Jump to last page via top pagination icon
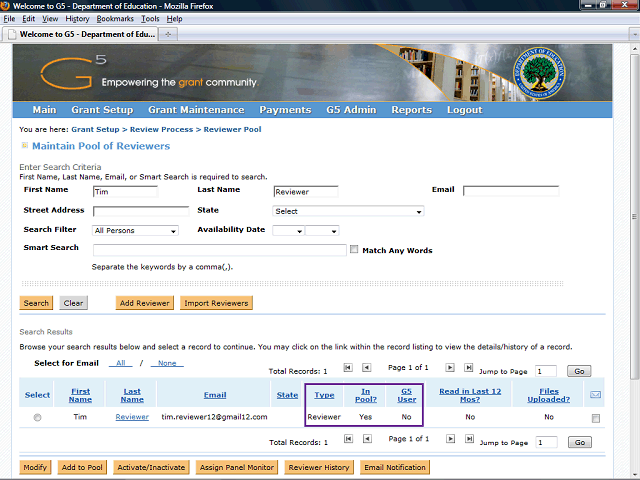The height and width of the screenshot is (480, 640). click(467, 368)
